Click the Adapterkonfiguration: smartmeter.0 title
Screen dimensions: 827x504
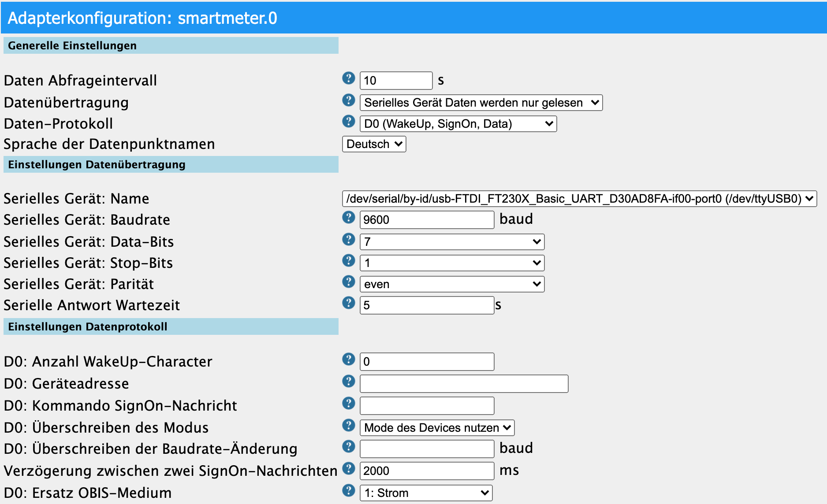(x=142, y=18)
